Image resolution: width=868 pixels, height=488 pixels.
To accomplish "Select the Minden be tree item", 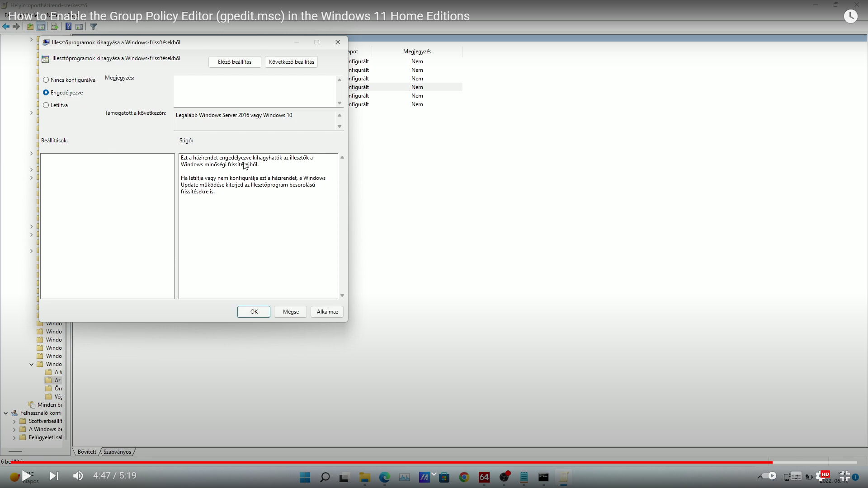I will click(50, 405).
